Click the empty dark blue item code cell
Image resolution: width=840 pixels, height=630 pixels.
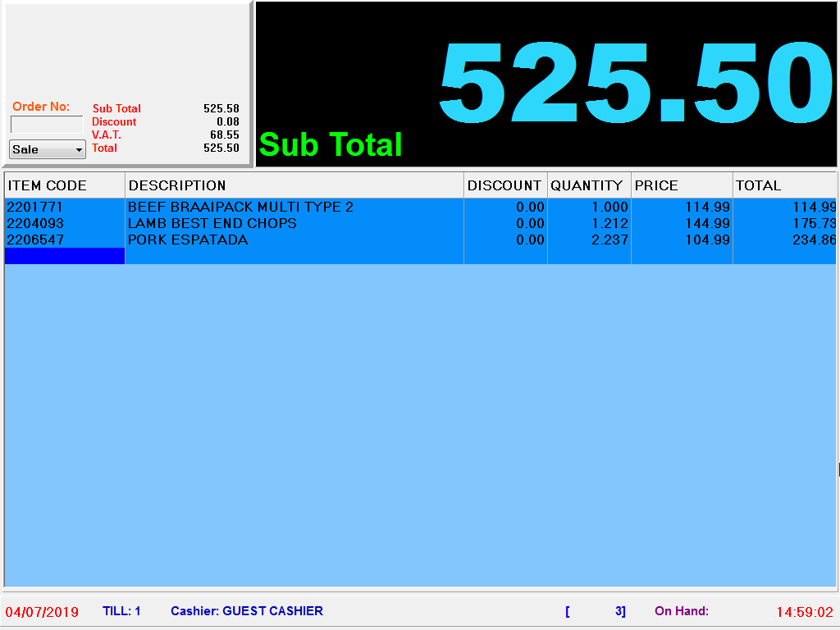pyautogui.click(x=64, y=256)
